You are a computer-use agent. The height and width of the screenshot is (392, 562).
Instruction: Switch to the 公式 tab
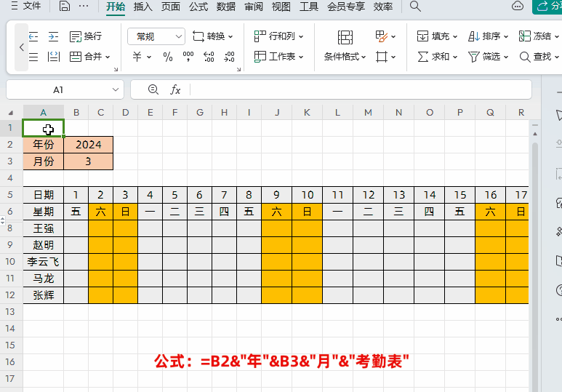(x=198, y=7)
